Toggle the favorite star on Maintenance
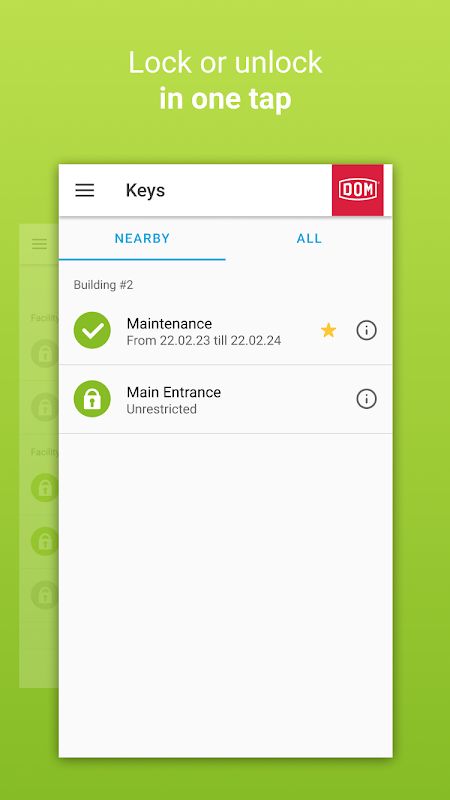The width and height of the screenshot is (450, 800). [329, 331]
